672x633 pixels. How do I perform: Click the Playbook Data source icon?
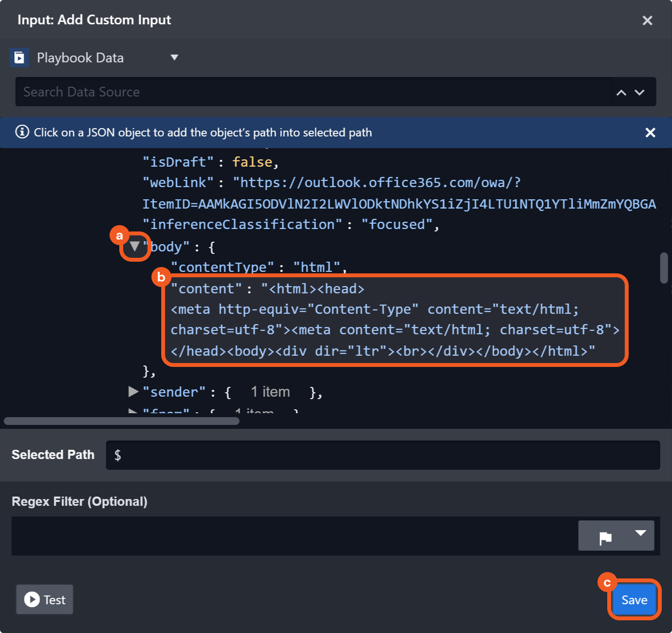[19, 58]
